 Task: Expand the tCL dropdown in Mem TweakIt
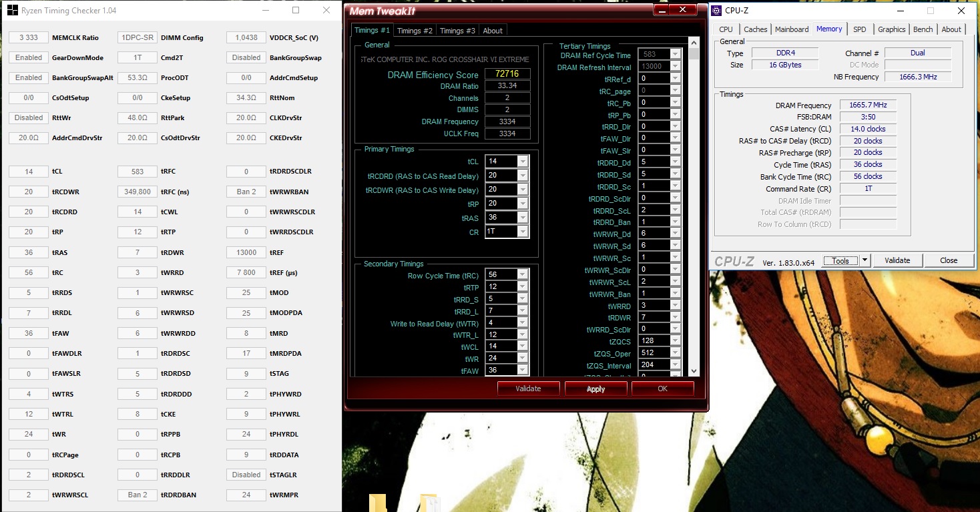click(523, 162)
